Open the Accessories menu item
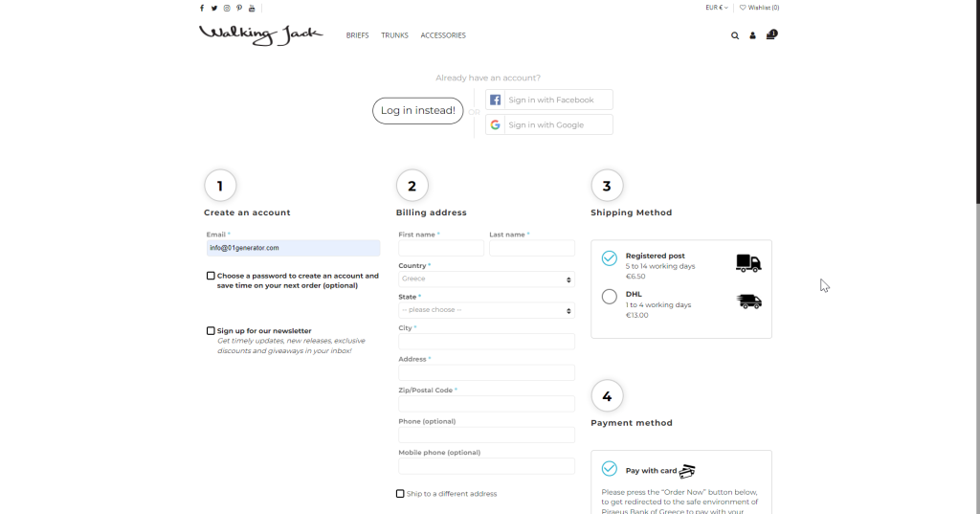980x514 pixels. pos(443,35)
